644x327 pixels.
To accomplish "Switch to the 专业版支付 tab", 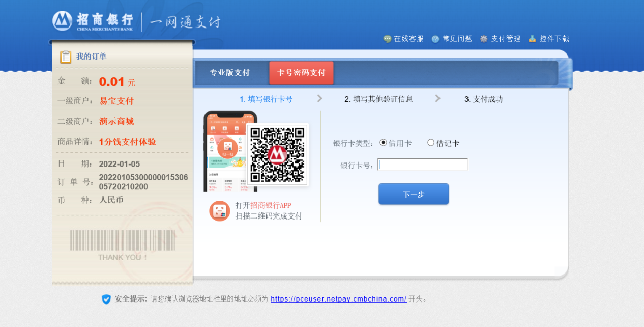I will pos(230,72).
